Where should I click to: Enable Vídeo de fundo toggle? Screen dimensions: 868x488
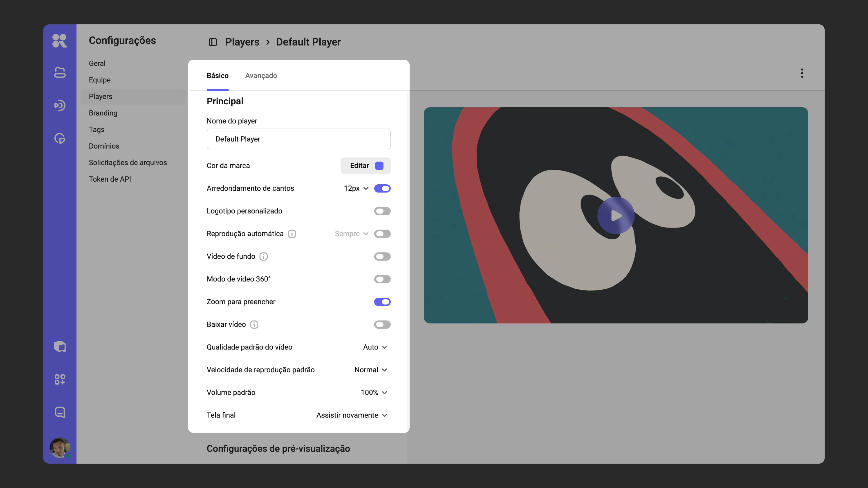coord(382,257)
